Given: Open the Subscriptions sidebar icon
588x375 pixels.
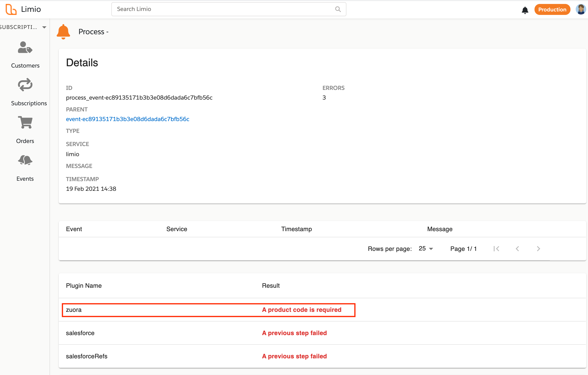Looking at the screenshot, I should [x=25, y=85].
